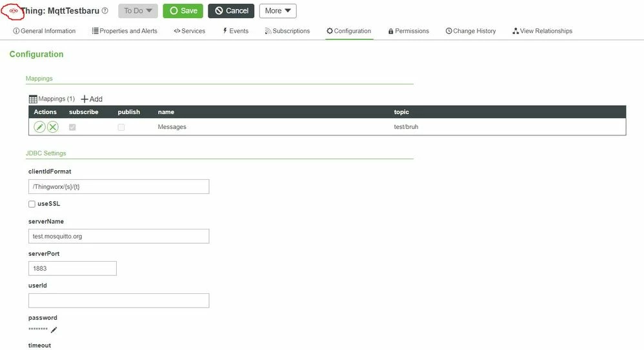Cancel editing the Thing

click(231, 11)
